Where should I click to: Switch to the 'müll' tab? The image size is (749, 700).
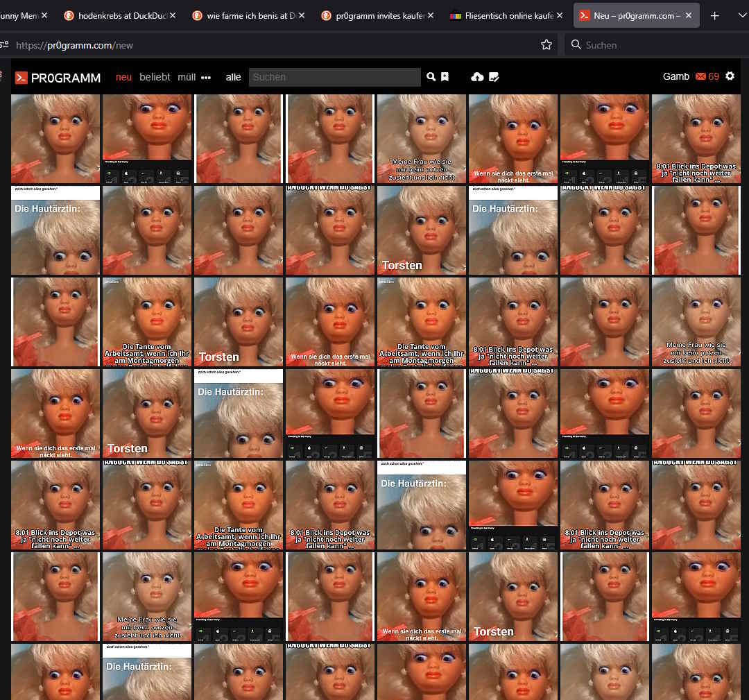click(187, 77)
